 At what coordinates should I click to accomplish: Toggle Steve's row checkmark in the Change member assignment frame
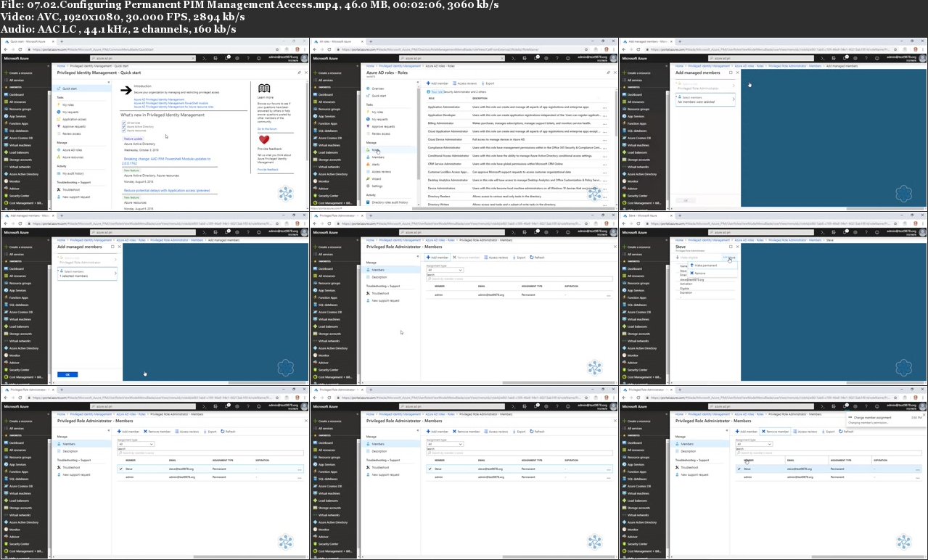pyautogui.click(x=739, y=469)
